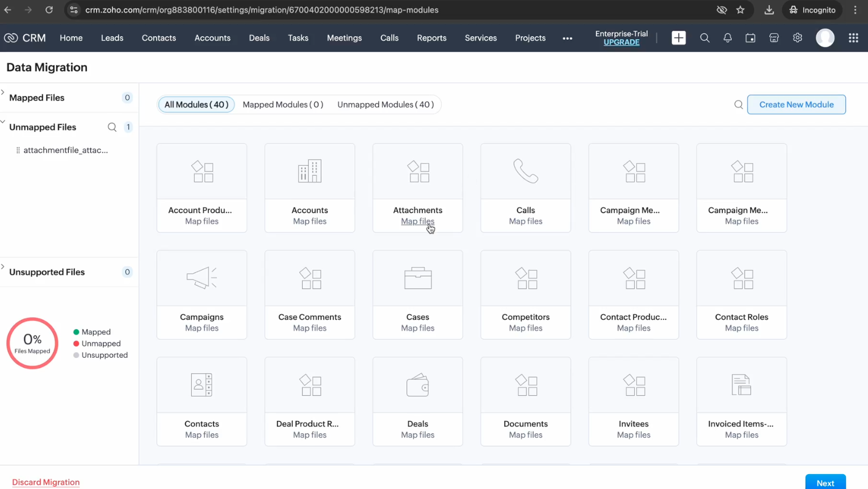Open the marketplace store icon
The image size is (868, 489).
click(x=774, y=38)
